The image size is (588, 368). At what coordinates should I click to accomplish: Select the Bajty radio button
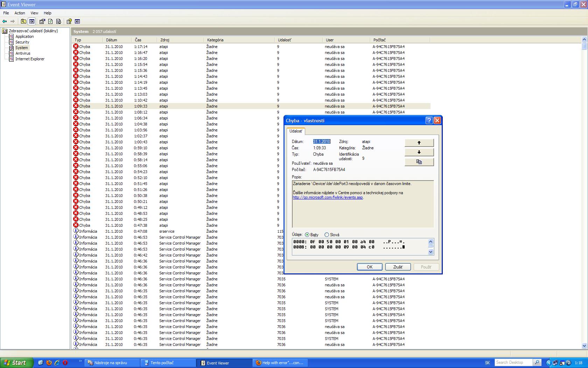(307, 235)
